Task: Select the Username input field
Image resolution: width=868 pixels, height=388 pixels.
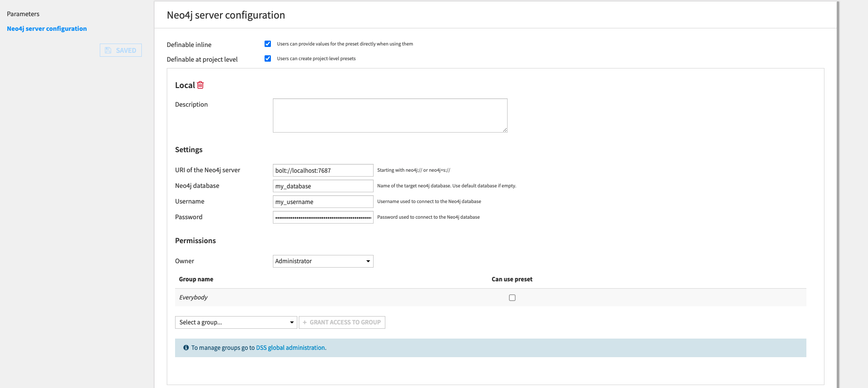Action: [323, 202]
